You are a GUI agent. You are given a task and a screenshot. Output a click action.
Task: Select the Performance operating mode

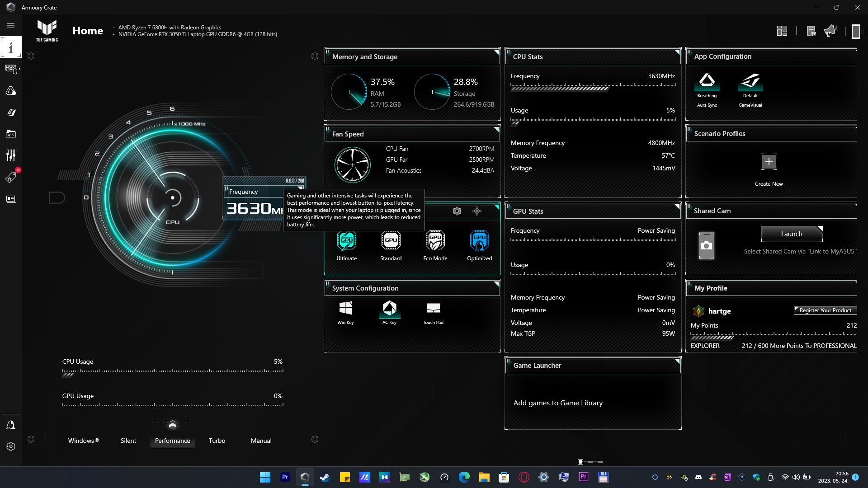(x=173, y=441)
